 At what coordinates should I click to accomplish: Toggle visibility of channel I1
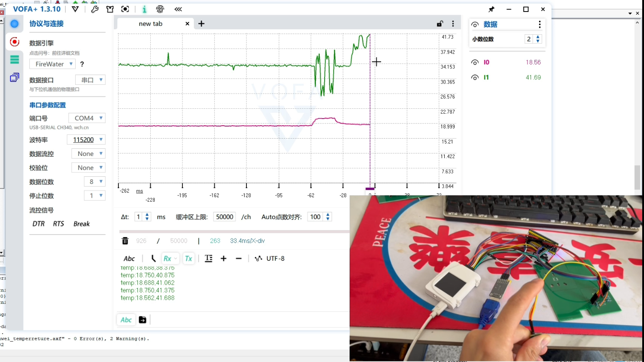point(475,78)
